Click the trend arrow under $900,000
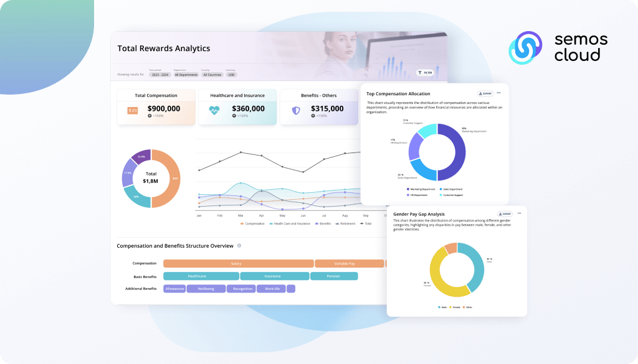The width and height of the screenshot is (638, 364). [x=150, y=116]
